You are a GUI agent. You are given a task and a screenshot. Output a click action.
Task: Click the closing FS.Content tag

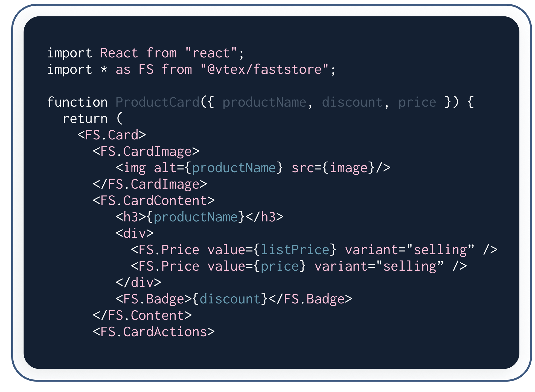coord(142,315)
